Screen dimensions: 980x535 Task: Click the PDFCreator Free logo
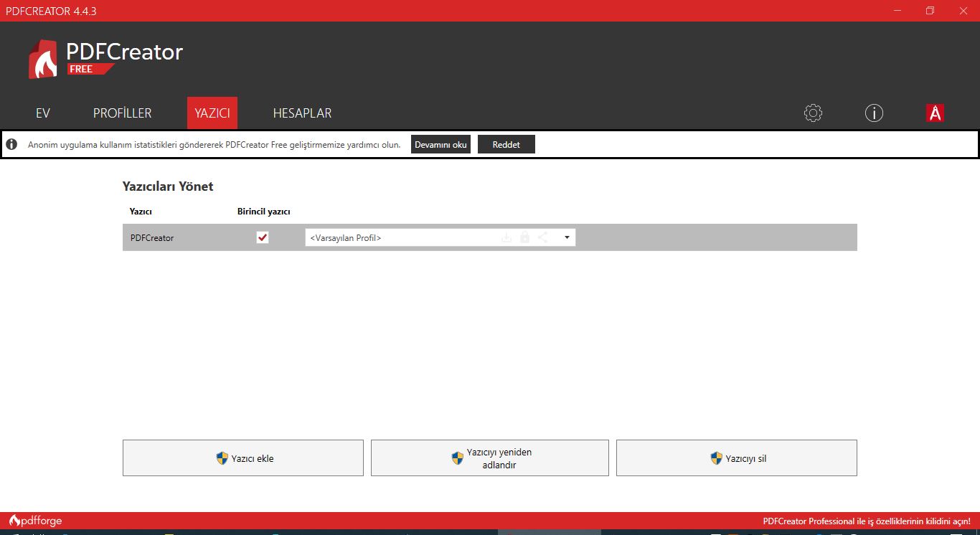(106, 59)
